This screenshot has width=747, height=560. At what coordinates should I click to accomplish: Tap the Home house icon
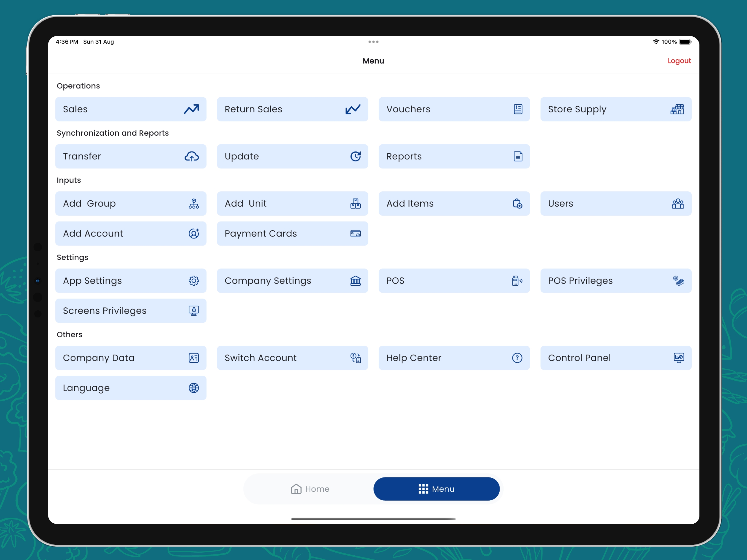296,489
